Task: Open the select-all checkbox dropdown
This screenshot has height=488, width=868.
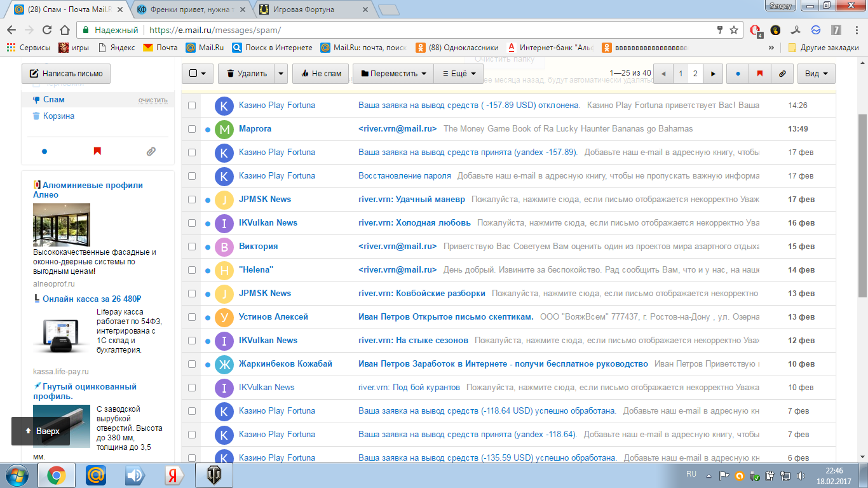Action: (x=198, y=74)
